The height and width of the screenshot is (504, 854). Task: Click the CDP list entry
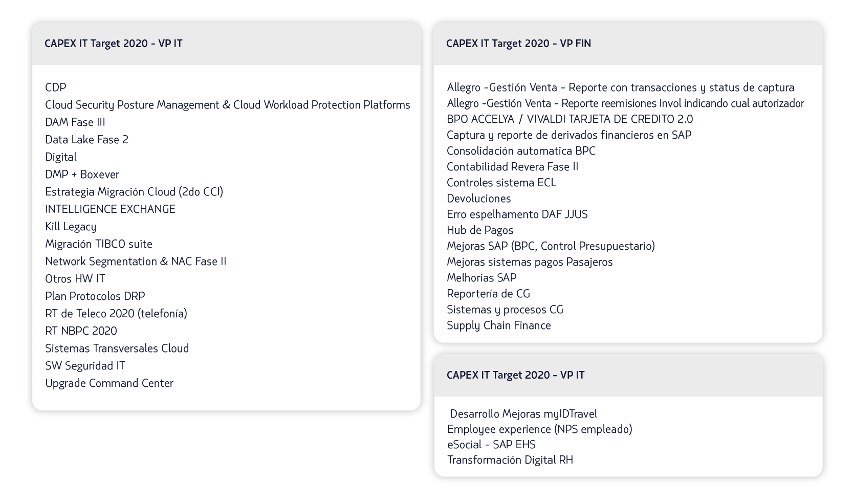[56, 87]
